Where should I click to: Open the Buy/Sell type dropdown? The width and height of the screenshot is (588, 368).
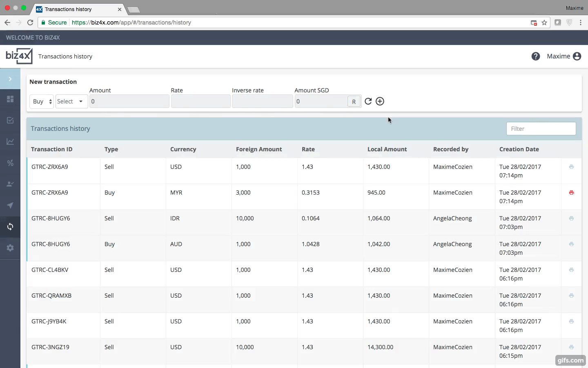point(41,101)
